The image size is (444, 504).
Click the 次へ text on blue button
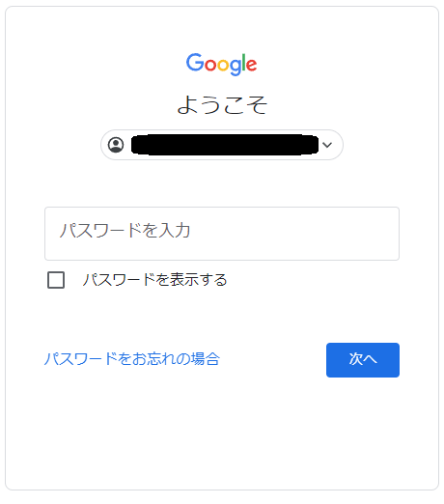pyautogui.click(x=363, y=359)
